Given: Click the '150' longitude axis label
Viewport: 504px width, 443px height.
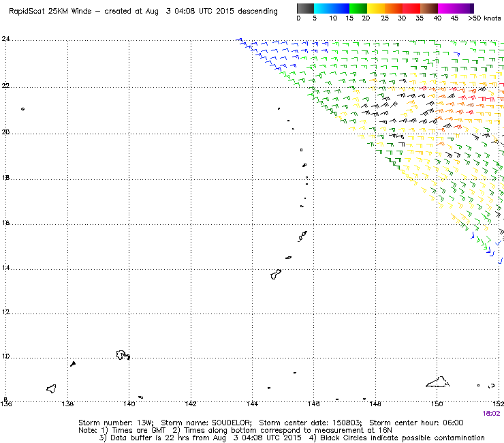Looking at the screenshot, I should [x=437, y=403].
